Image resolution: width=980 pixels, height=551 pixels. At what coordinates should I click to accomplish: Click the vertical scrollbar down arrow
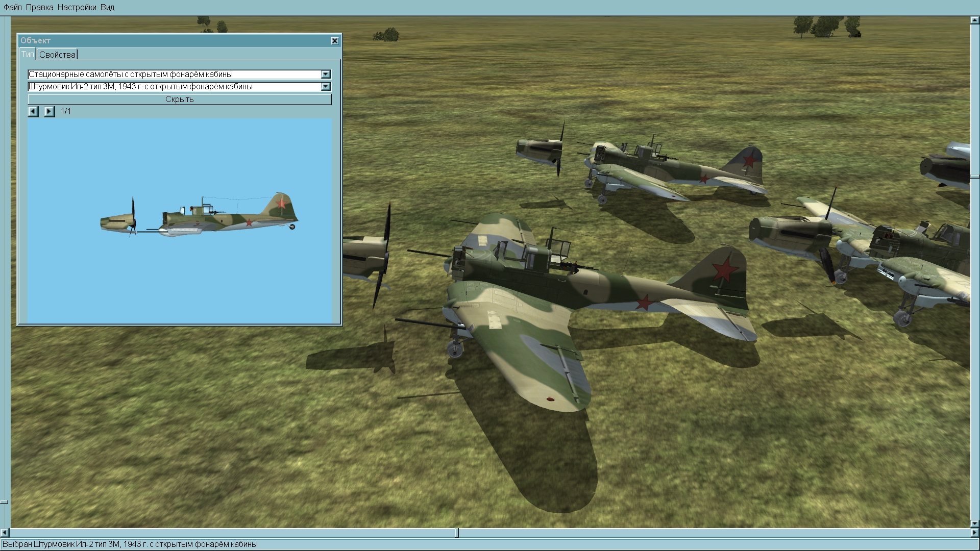pyautogui.click(x=974, y=523)
